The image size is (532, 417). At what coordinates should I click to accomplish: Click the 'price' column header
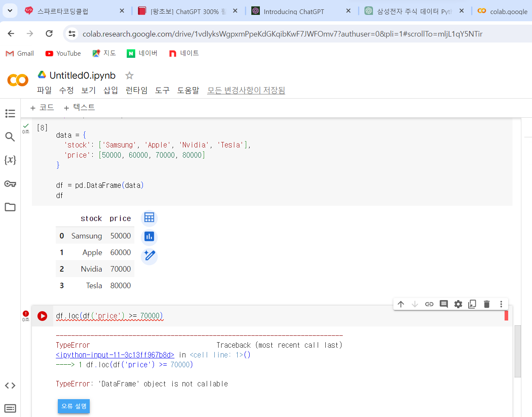point(120,218)
